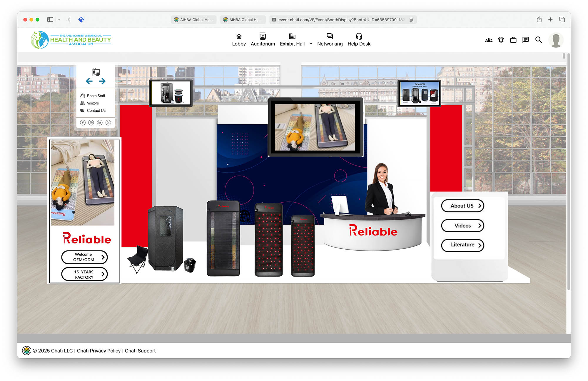Toggle the Safari sidebar
The width and height of the screenshot is (588, 381).
(x=50, y=20)
